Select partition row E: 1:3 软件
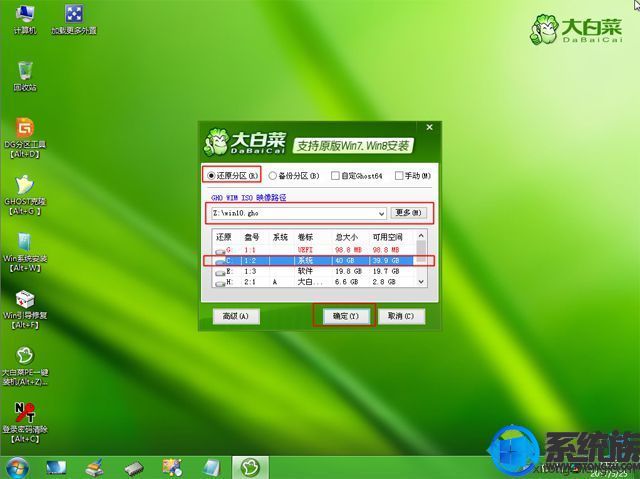This screenshot has width=640, height=479. pyautogui.click(x=313, y=271)
